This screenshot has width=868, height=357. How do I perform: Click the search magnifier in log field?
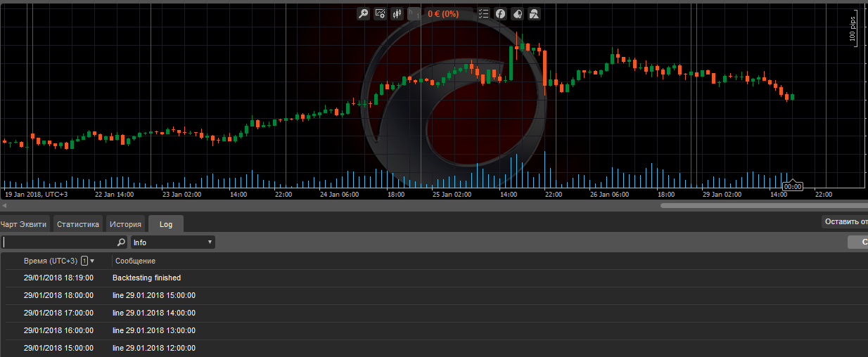[121, 242]
